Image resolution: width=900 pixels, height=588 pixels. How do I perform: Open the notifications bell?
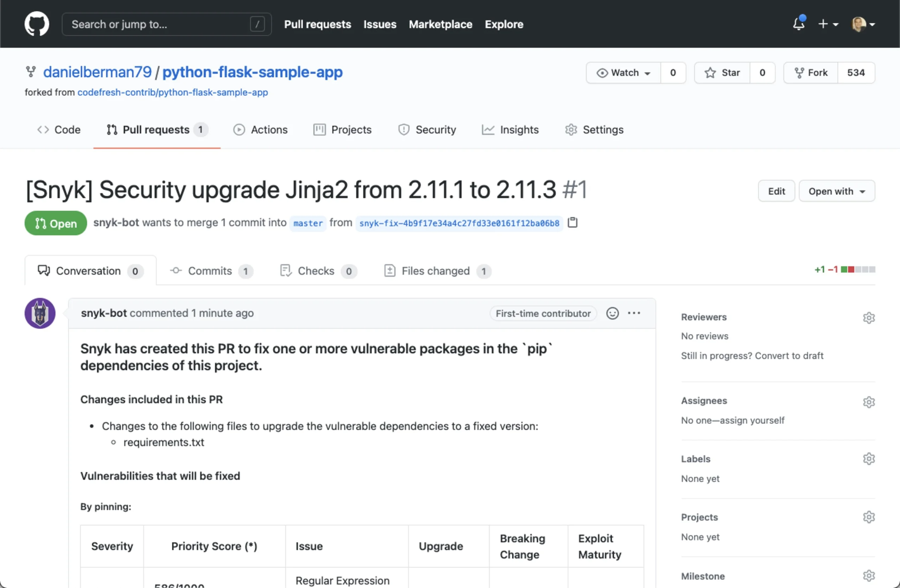click(798, 24)
